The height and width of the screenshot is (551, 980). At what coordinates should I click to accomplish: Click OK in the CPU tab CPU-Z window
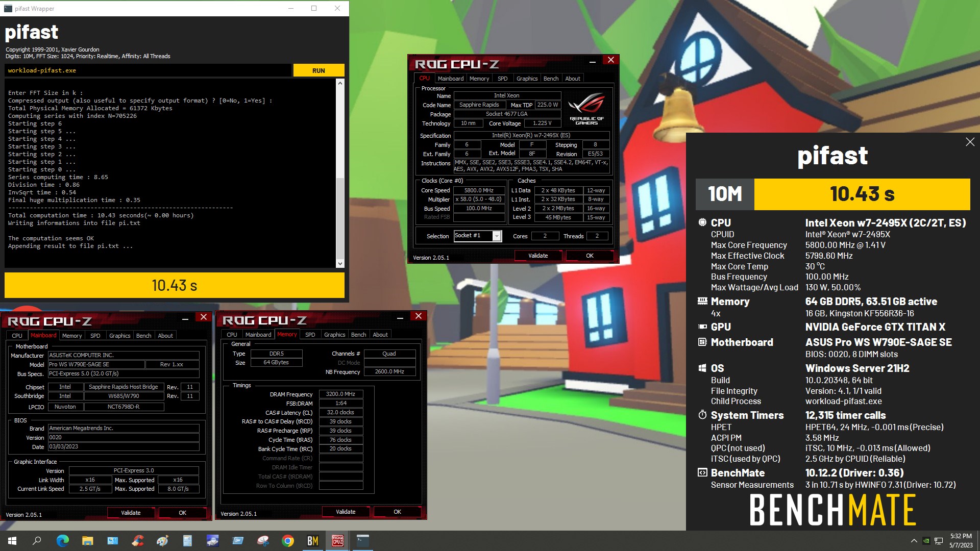click(590, 256)
